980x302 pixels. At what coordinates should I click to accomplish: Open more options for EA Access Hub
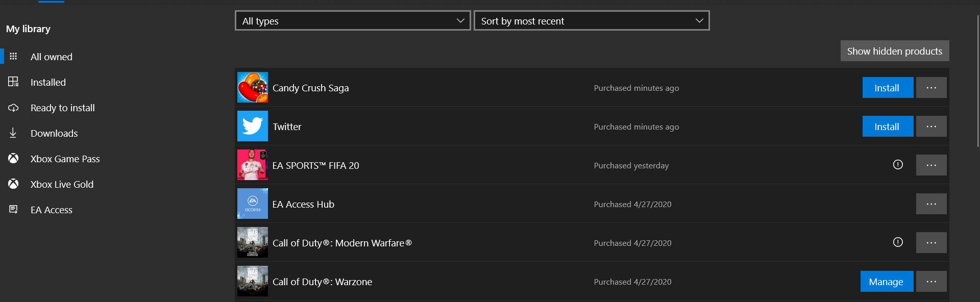[x=932, y=204]
